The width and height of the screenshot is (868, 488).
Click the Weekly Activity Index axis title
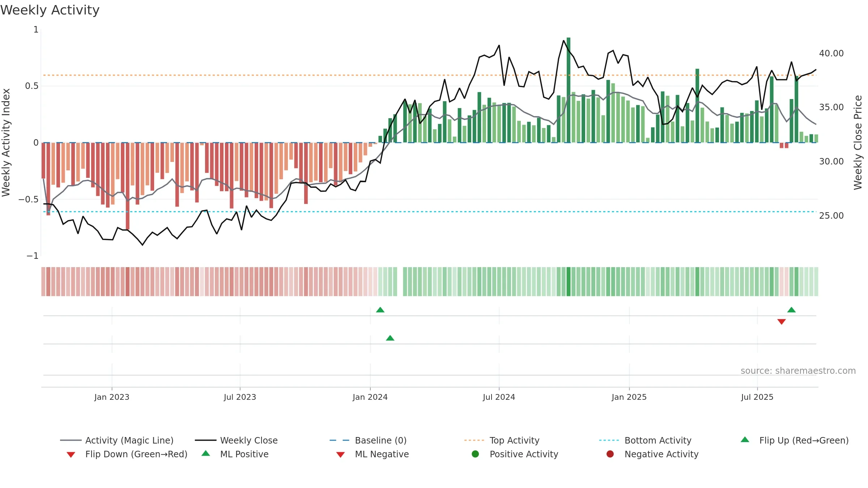click(x=6, y=142)
